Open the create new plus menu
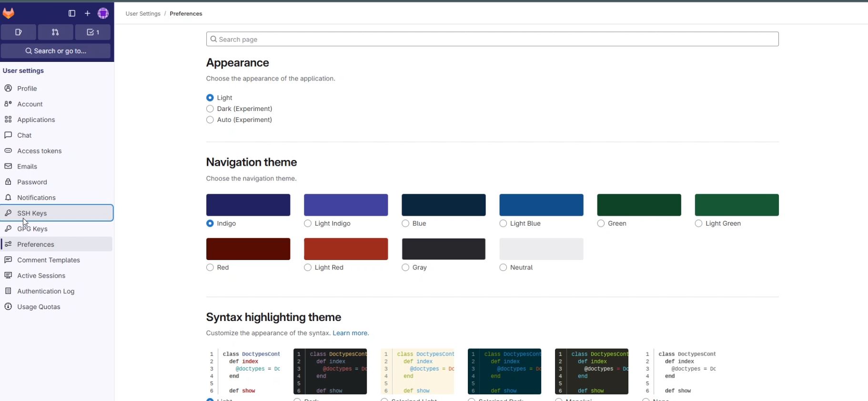The width and height of the screenshot is (868, 401). click(87, 13)
